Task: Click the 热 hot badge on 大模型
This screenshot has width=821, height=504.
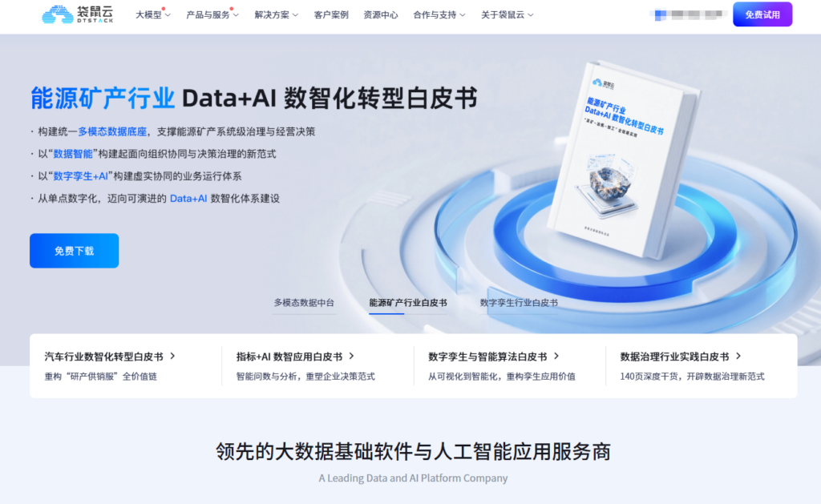Action: point(164,9)
